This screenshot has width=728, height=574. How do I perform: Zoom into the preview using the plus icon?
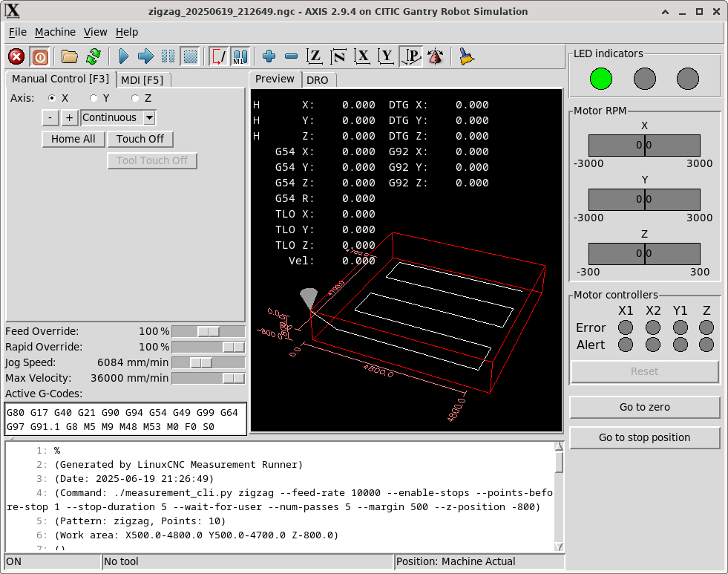pos(268,56)
